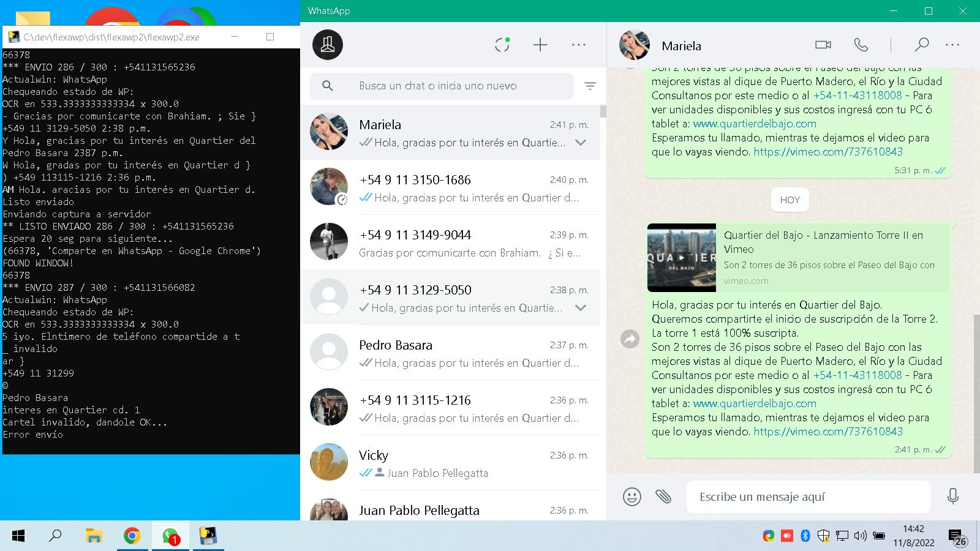
Task: Open Google Chrome from taskbar
Action: point(132,536)
